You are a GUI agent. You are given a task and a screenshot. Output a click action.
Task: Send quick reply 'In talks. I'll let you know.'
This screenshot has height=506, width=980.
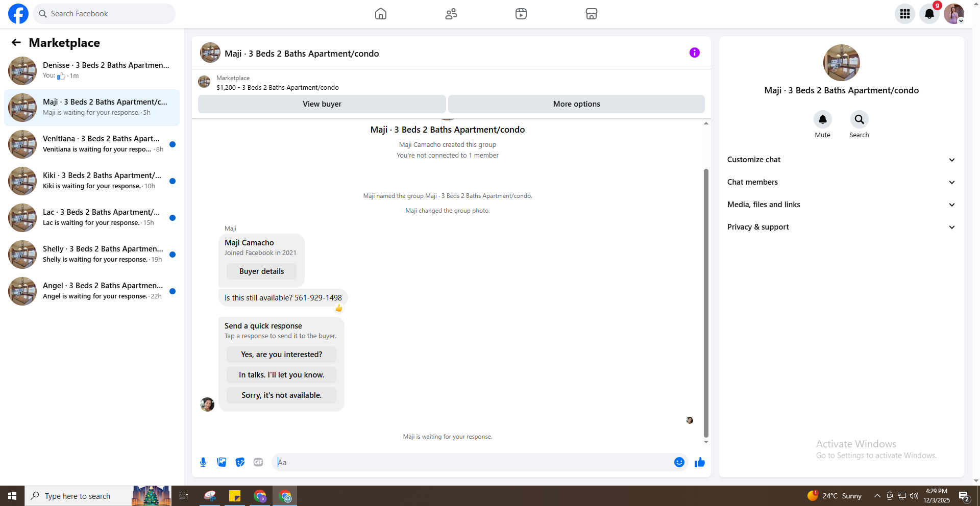pos(282,375)
